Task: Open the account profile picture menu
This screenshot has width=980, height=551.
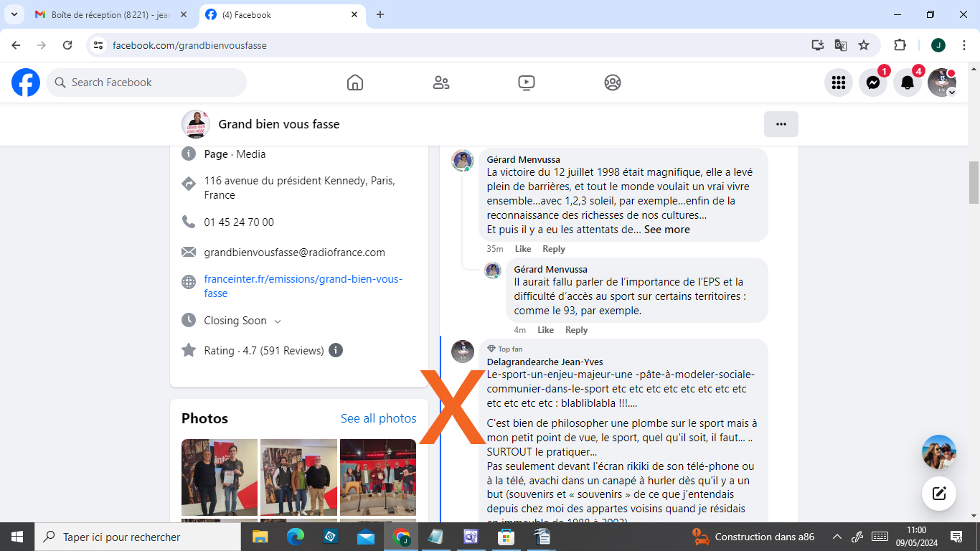Action: [942, 83]
